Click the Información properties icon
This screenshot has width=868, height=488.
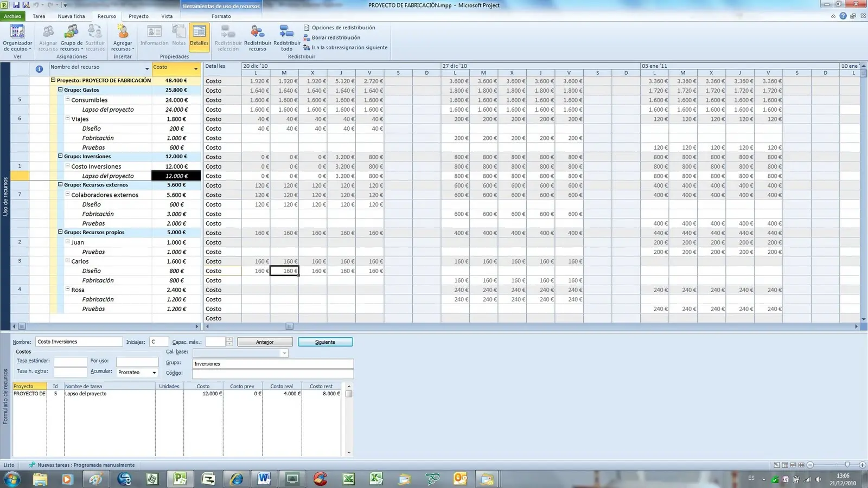[155, 36]
